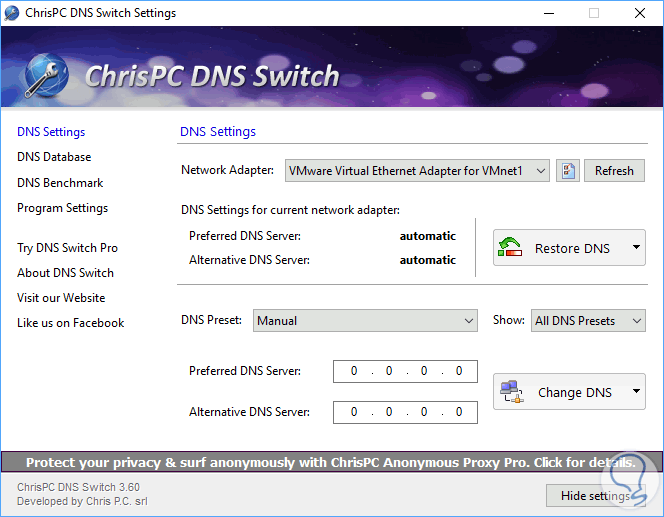Select DNS Settings in the sidebar
Screen dimensions: 664x517
tap(51, 132)
